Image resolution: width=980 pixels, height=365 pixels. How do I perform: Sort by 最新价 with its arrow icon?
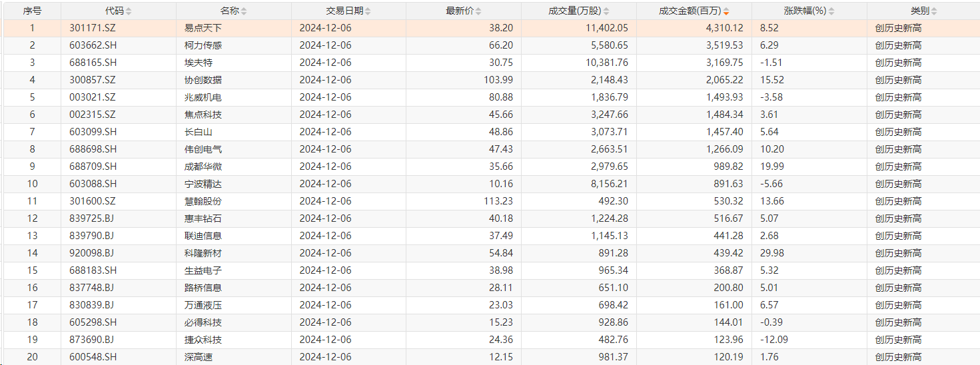pyautogui.click(x=478, y=11)
